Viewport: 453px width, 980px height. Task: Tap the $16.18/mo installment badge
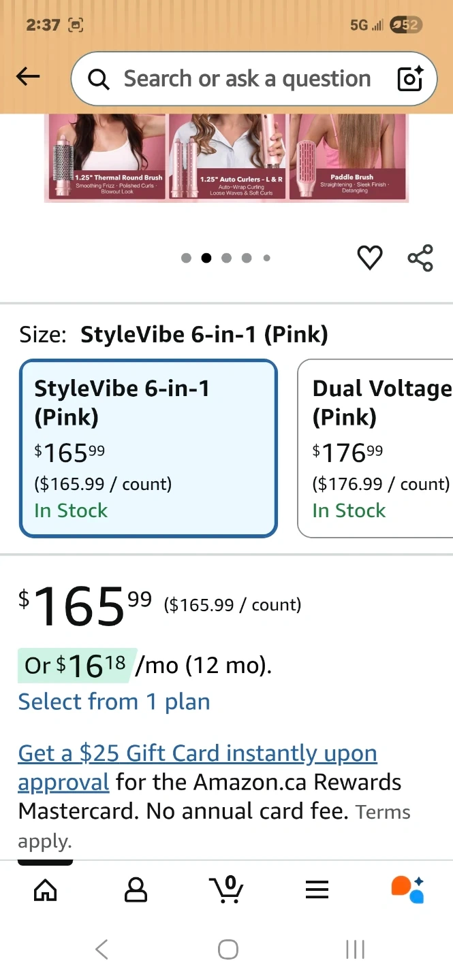pos(77,665)
